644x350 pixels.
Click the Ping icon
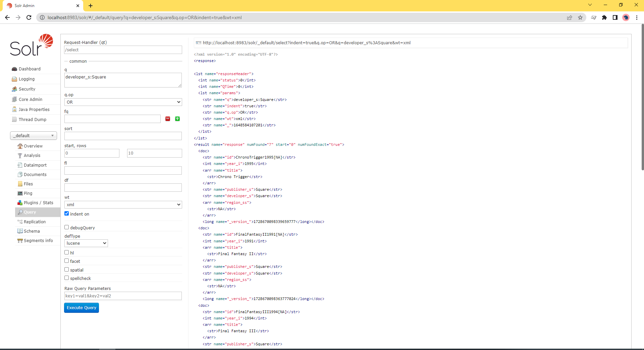pyautogui.click(x=20, y=193)
